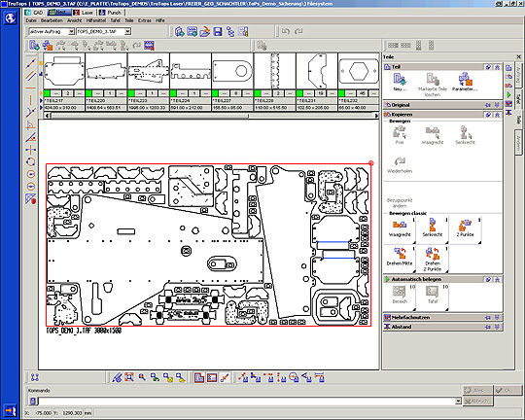Switch to the Laser tab
The image size is (525, 420).
pyautogui.click(x=84, y=13)
